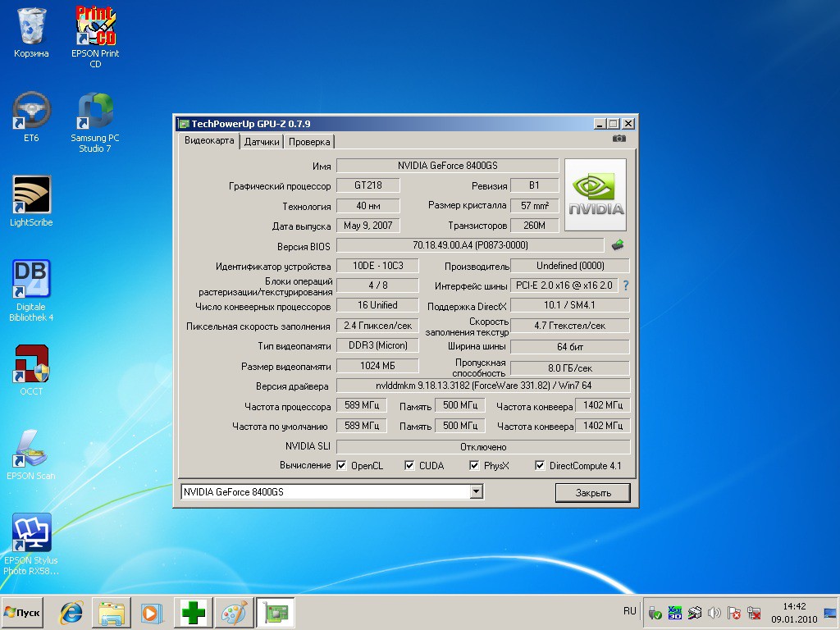Open the OCCT desktop shortcut
Viewport: 840px width, 630px height.
pyautogui.click(x=31, y=364)
